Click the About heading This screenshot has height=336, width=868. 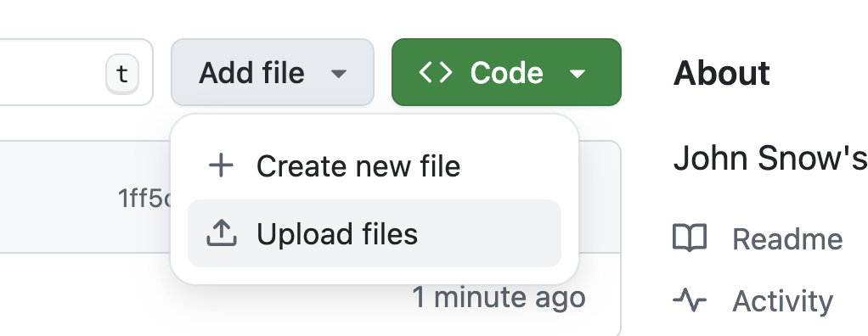[x=721, y=73]
